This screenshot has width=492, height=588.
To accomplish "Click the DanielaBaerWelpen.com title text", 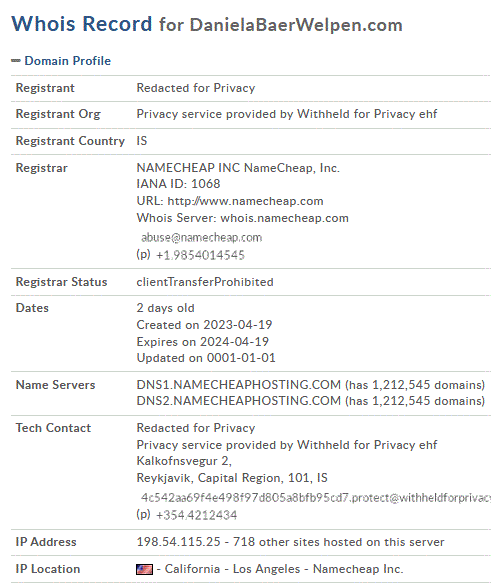I will click(296, 25).
